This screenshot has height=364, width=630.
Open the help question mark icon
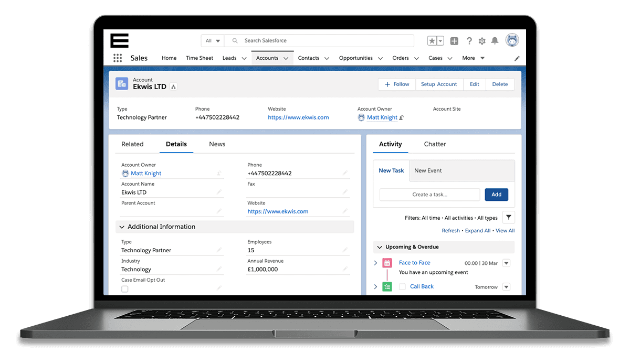(469, 41)
